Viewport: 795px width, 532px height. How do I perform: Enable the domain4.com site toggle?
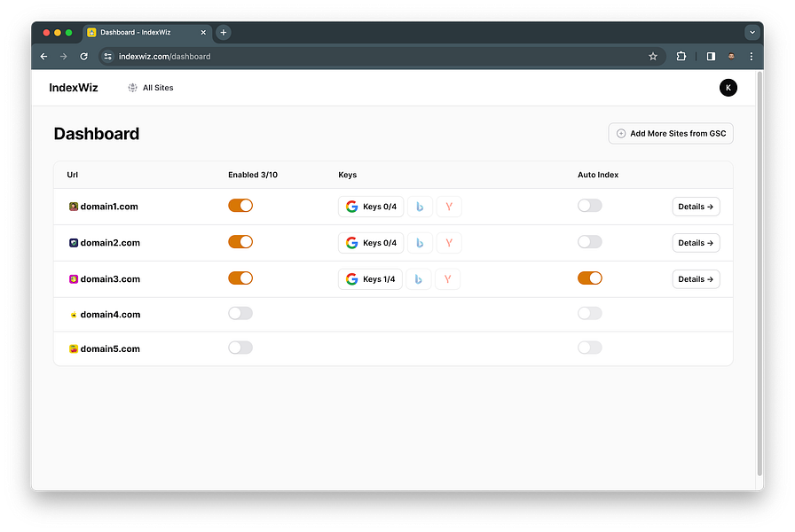[240, 314]
